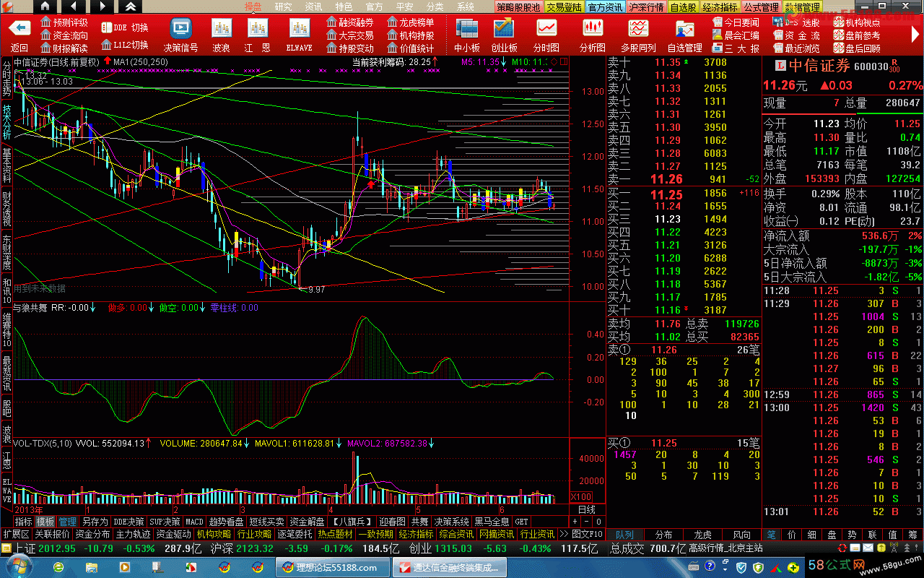Collapse the toolbar with the double-chevron icon
The image size is (924, 578).
pyautogui.click(x=129, y=7)
